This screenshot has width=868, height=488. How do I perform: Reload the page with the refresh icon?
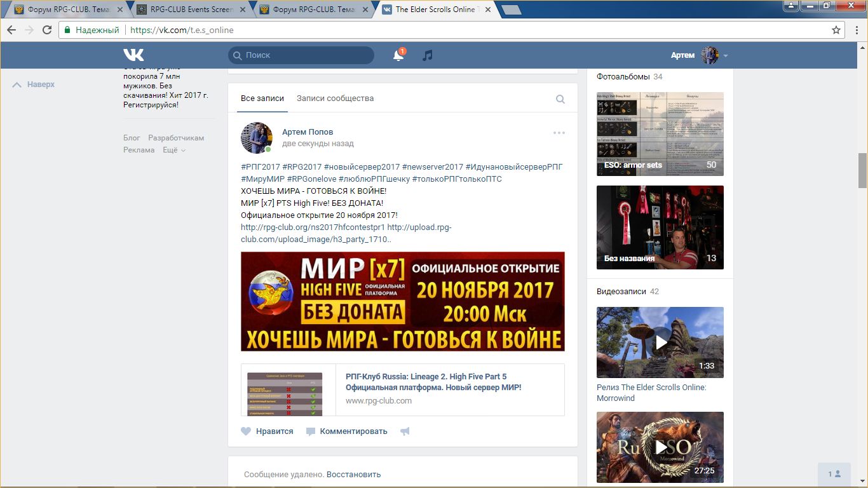coord(47,30)
